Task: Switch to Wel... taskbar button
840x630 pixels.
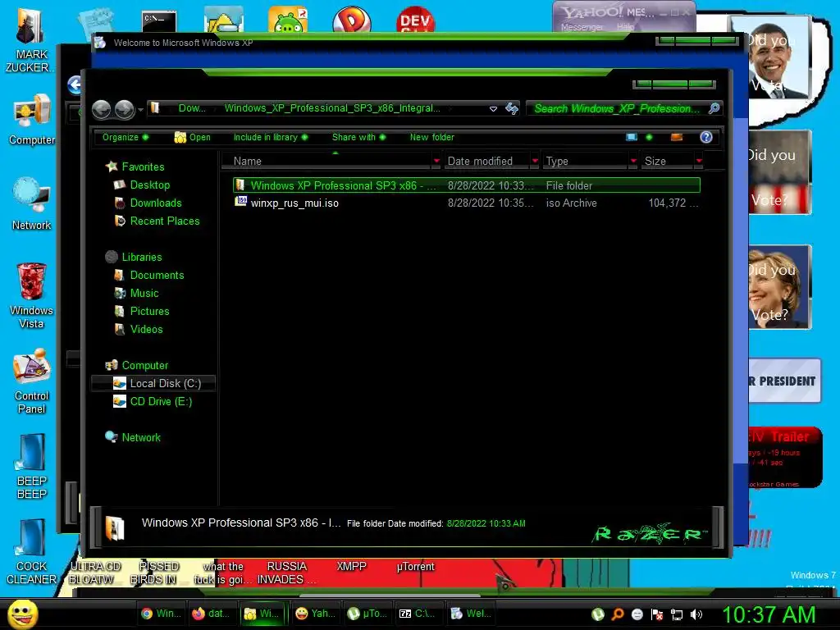Action: tap(470, 614)
